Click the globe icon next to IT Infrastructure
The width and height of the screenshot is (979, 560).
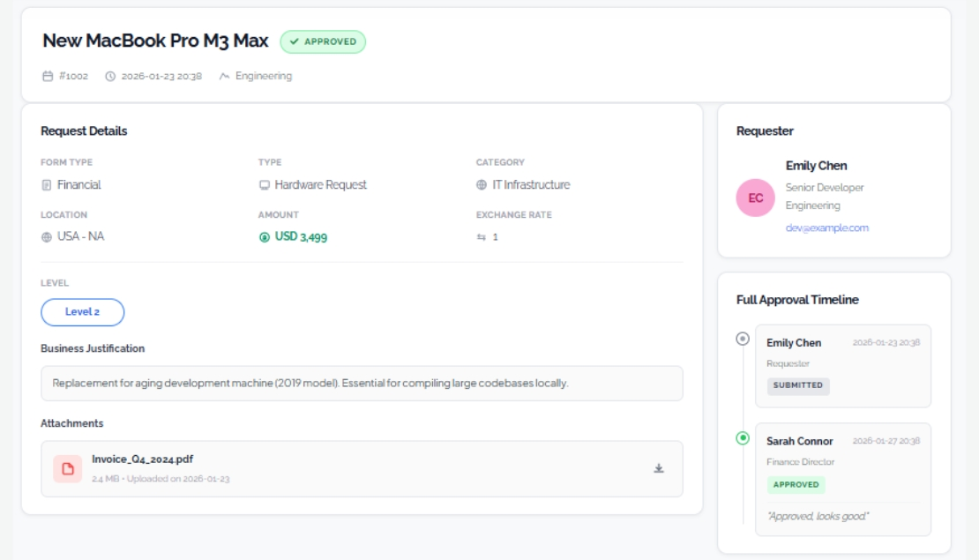click(482, 185)
